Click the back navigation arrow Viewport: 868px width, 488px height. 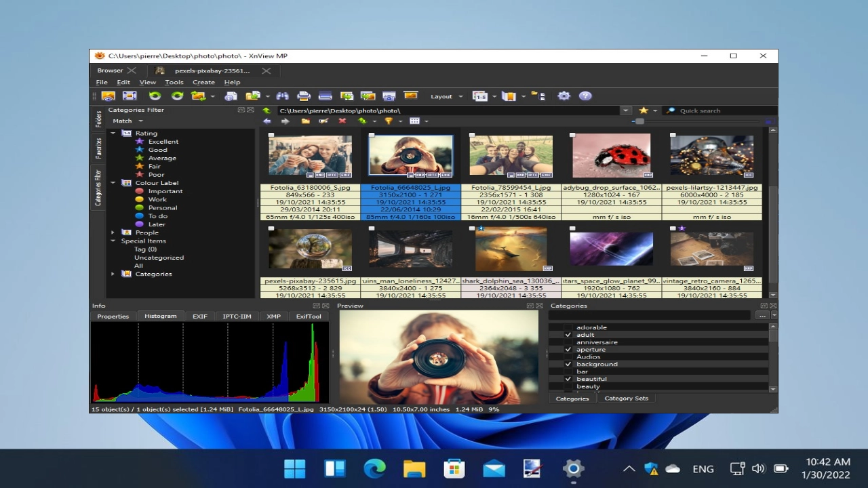coord(267,121)
